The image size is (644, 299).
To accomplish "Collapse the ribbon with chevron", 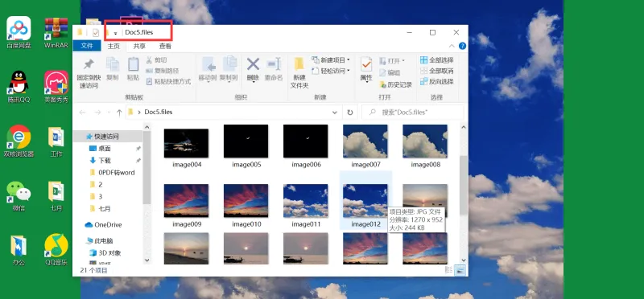I will click(452, 46).
